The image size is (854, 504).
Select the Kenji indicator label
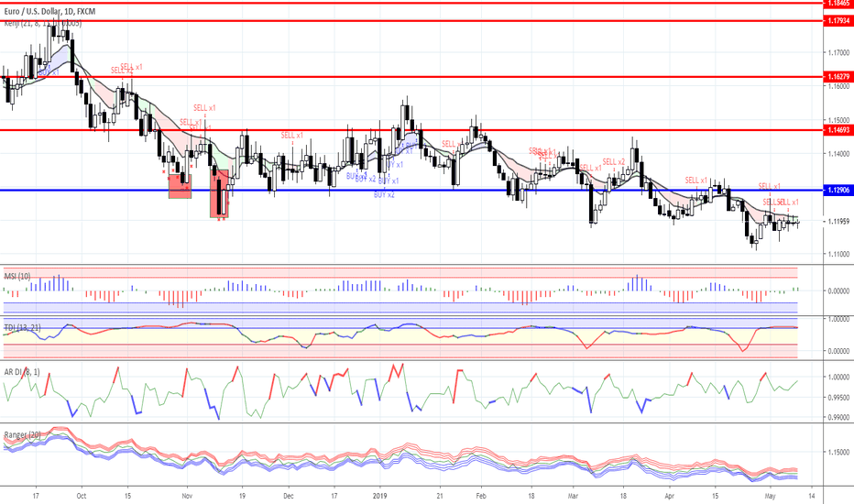42,24
